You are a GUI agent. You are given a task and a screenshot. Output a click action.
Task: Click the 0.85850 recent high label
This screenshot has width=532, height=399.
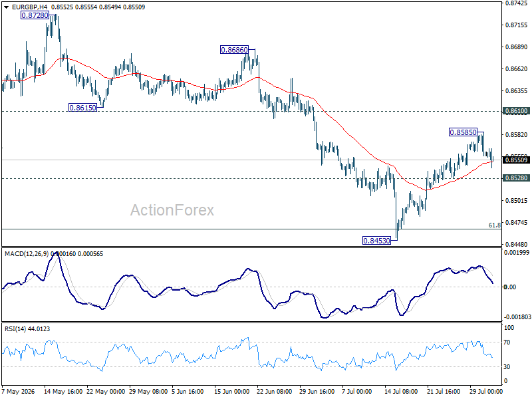tap(463, 132)
